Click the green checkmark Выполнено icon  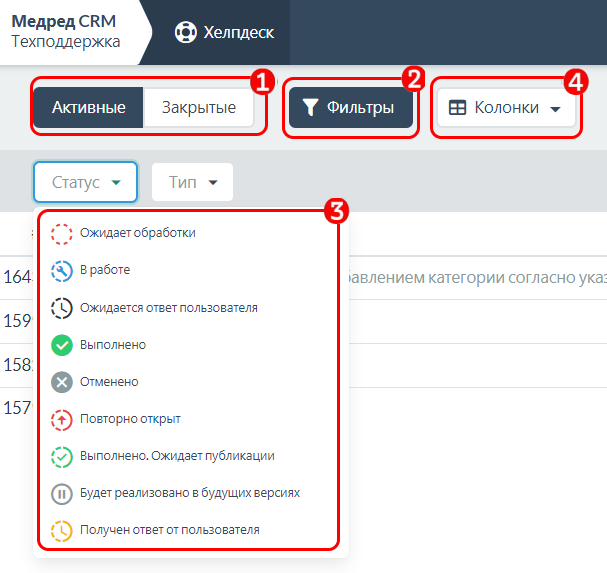pyautogui.click(x=62, y=345)
